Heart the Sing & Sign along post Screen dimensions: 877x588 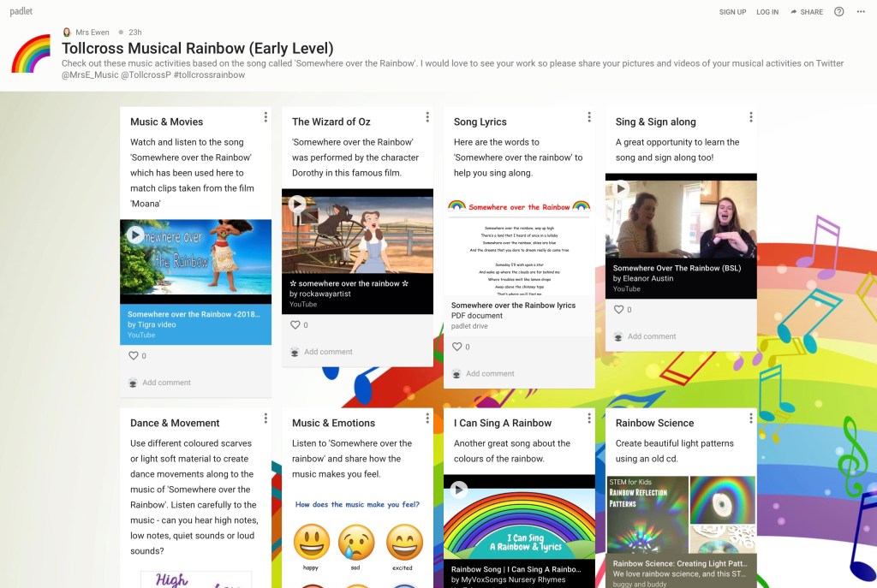click(x=618, y=310)
